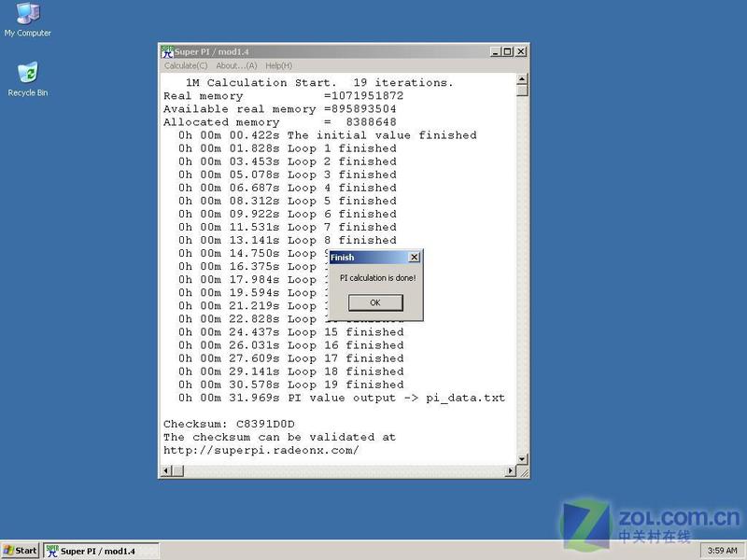Click the http://superpi.radeonx.com/ text
747x560 pixels.
coord(261,451)
